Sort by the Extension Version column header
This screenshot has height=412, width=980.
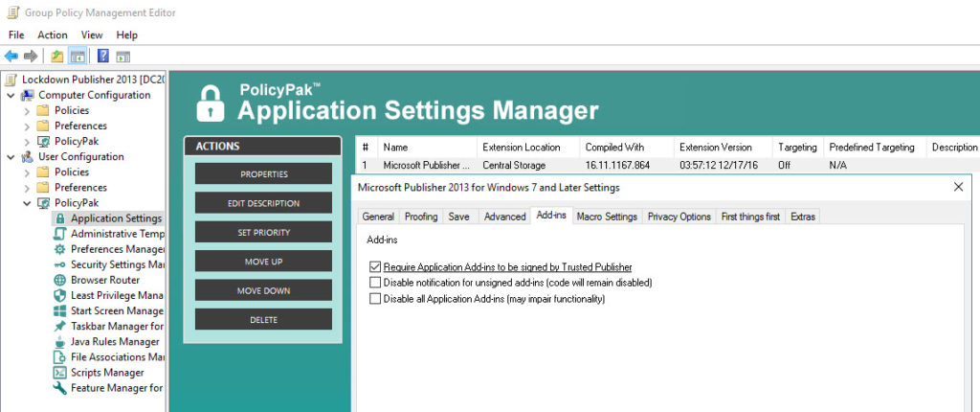coord(724,148)
